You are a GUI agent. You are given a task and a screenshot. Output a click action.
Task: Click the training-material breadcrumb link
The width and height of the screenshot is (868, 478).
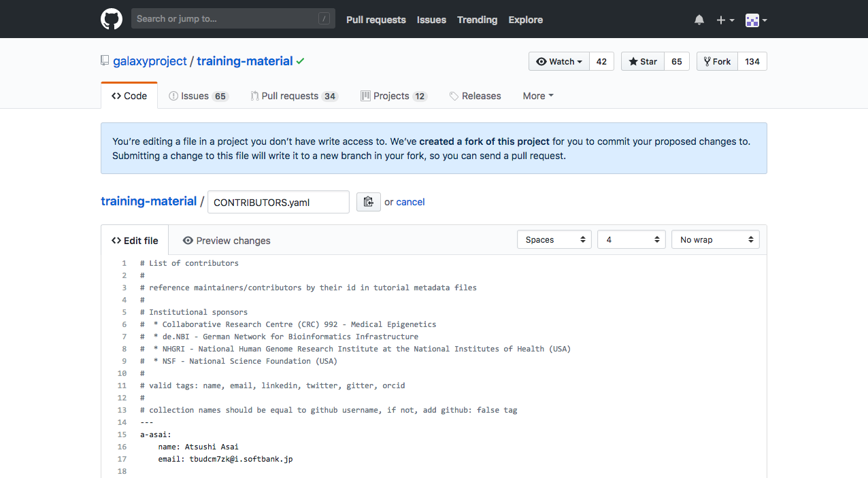[148, 201]
